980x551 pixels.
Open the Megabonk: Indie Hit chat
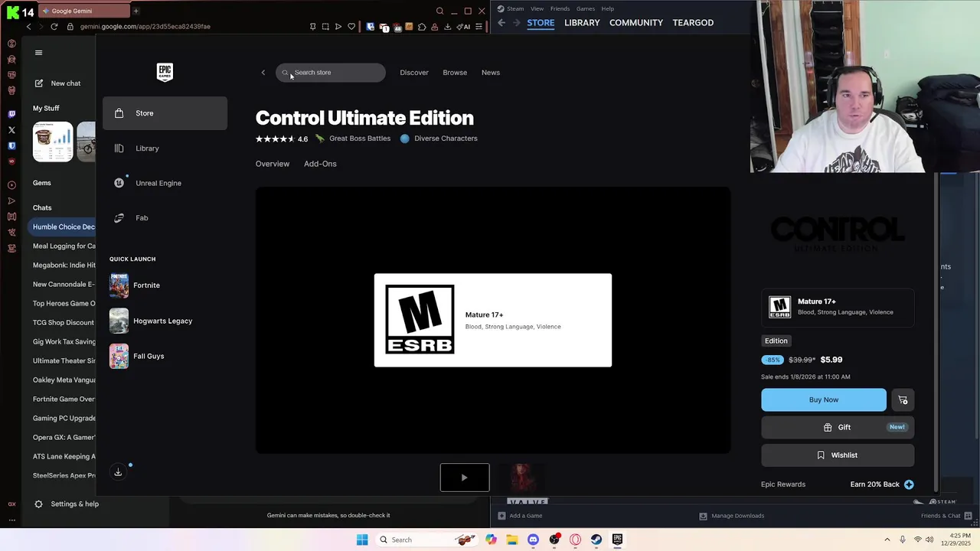(64, 266)
